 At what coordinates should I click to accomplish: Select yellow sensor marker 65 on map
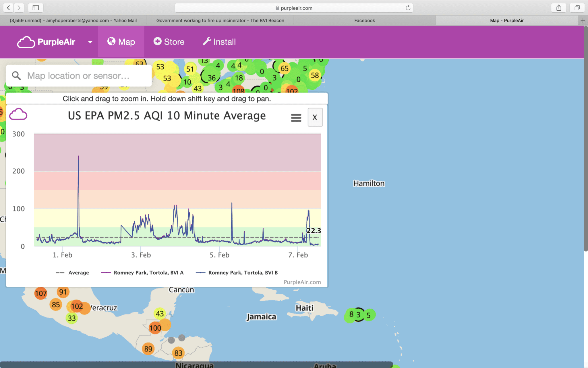coord(284,68)
